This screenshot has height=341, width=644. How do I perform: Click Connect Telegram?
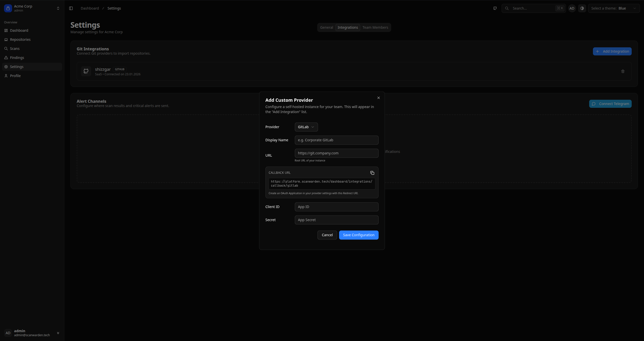pos(610,104)
